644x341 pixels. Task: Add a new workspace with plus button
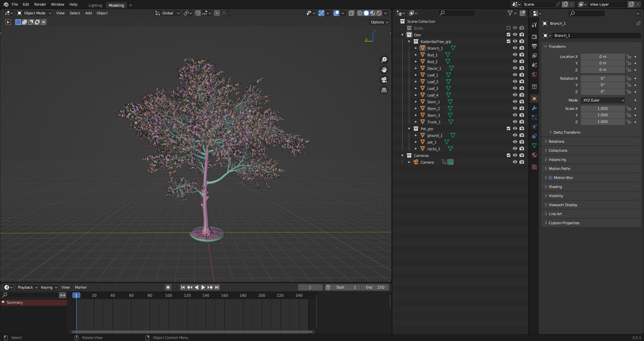point(130,5)
